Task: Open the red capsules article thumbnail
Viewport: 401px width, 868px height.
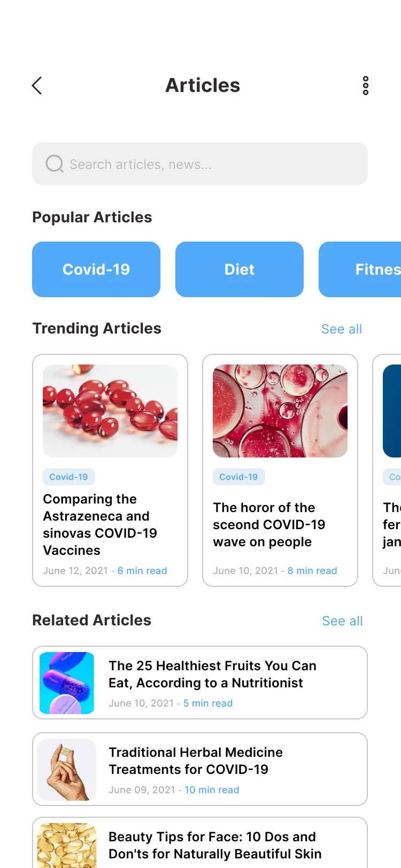Action: coord(110,411)
